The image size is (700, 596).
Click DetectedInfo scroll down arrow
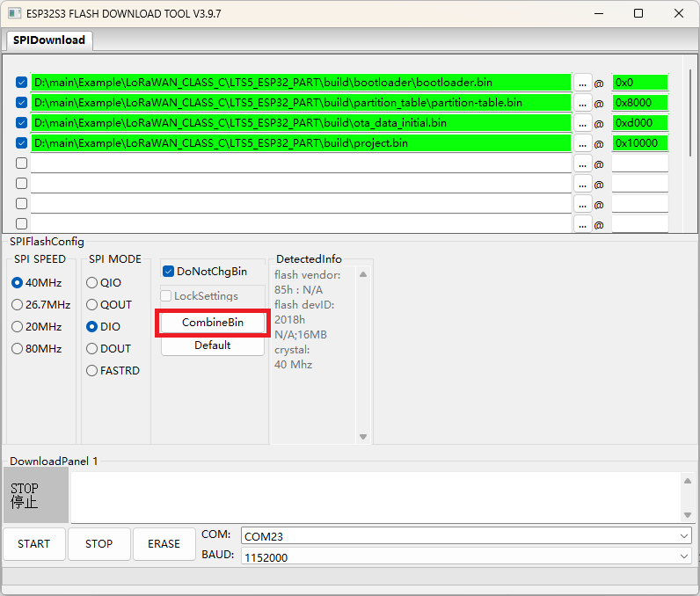point(363,437)
